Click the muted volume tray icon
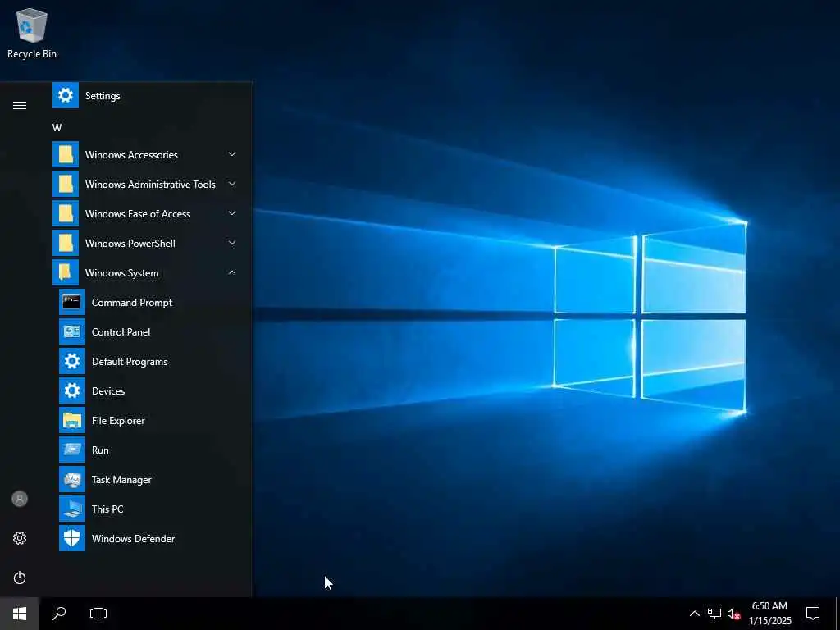Screen dimensions: 840x630 coord(733,614)
